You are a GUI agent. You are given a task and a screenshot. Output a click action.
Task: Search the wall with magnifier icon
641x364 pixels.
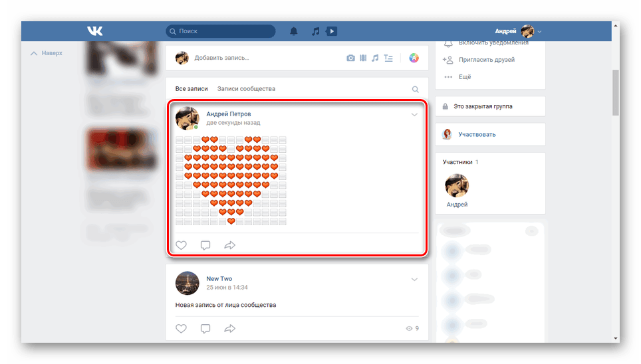coord(416,89)
